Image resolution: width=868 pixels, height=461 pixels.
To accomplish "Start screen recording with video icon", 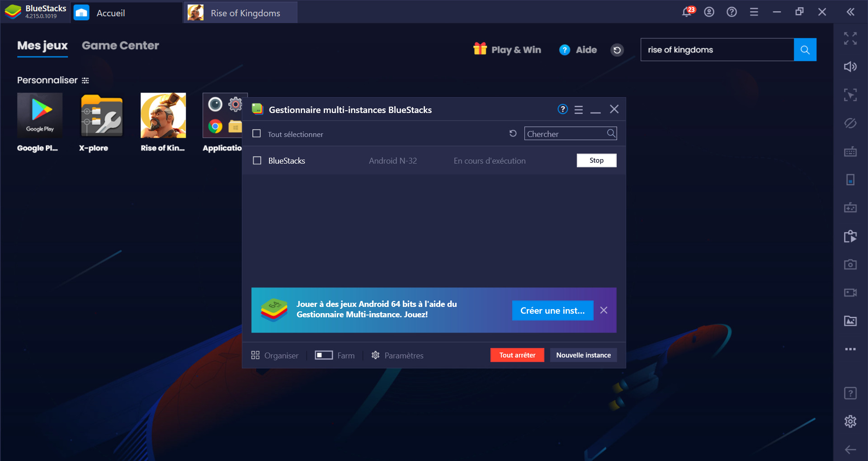I will coord(850,292).
